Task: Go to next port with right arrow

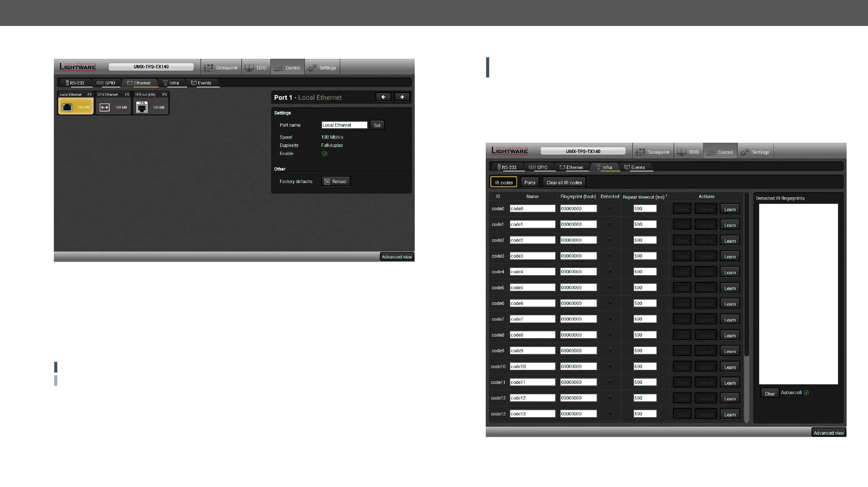Action: click(402, 97)
